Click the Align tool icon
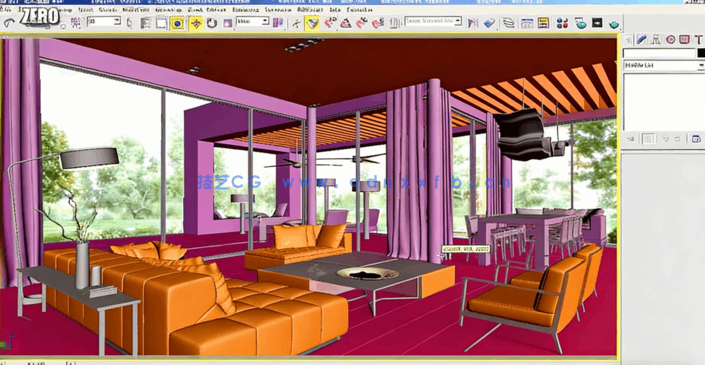The image size is (705, 365). pos(489,22)
